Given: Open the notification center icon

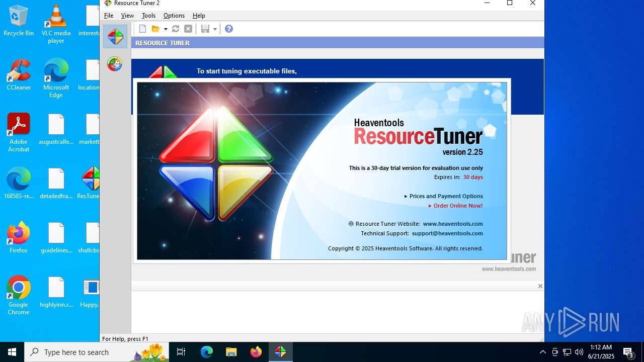Looking at the screenshot, I should coord(628,352).
